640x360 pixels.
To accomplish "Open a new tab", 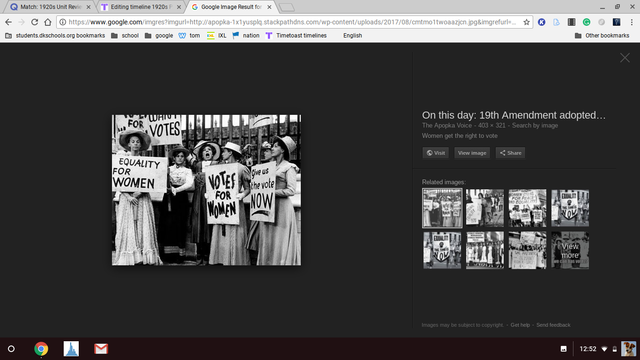I will pyautogui.click(x=287, y=7).
